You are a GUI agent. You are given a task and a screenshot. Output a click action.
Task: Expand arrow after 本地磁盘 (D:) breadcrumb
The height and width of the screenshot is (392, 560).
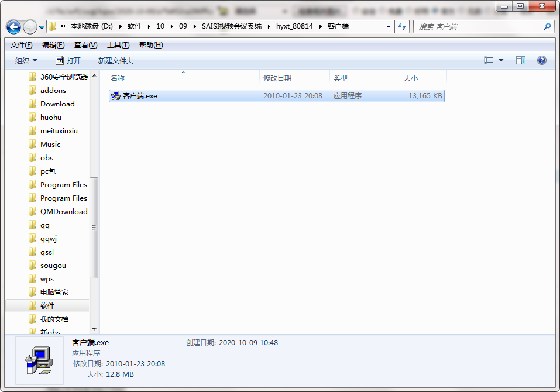point(120,26)
